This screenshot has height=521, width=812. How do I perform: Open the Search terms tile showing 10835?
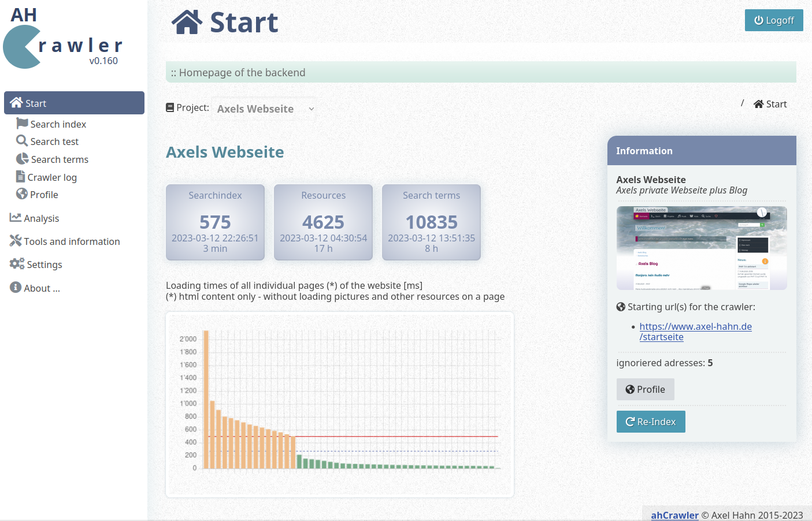[x=431, y=222]
